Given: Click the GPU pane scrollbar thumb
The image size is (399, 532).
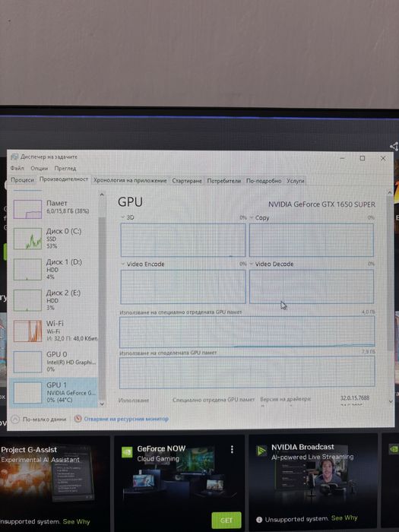Looking at the screenshot, I should [x=390, y=273].
